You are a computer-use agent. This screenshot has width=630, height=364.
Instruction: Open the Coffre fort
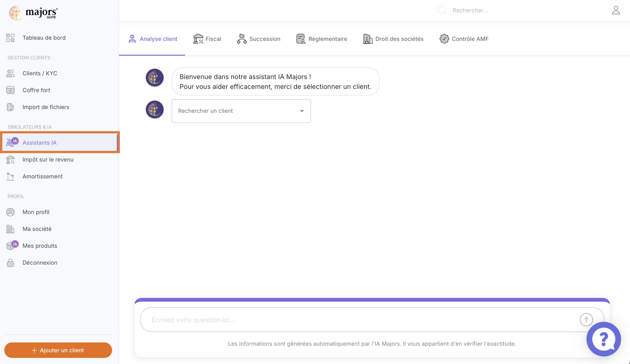tap(36, 90)
